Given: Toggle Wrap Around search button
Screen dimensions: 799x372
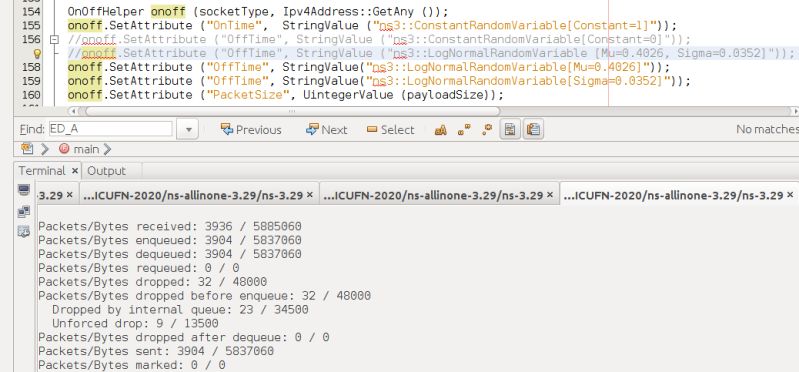Looking at the screenshot, I should (533, 129).
